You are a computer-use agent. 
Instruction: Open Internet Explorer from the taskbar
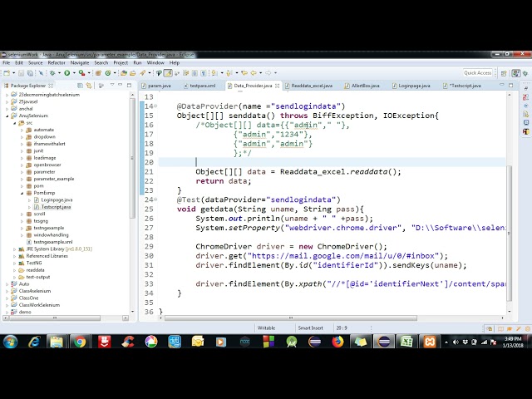34,342
